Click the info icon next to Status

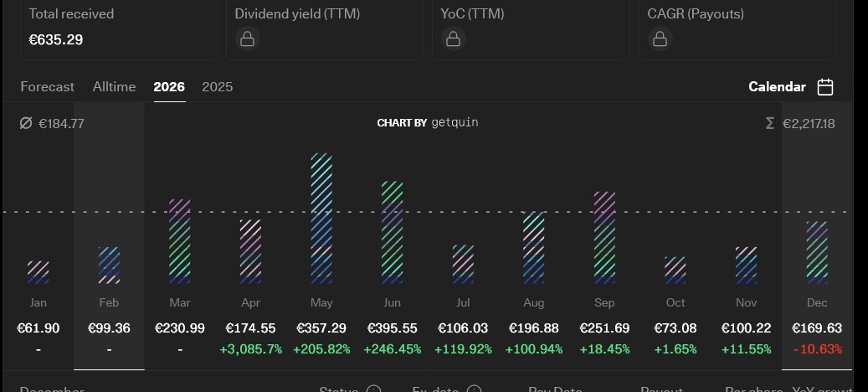[x=374, y=389]
